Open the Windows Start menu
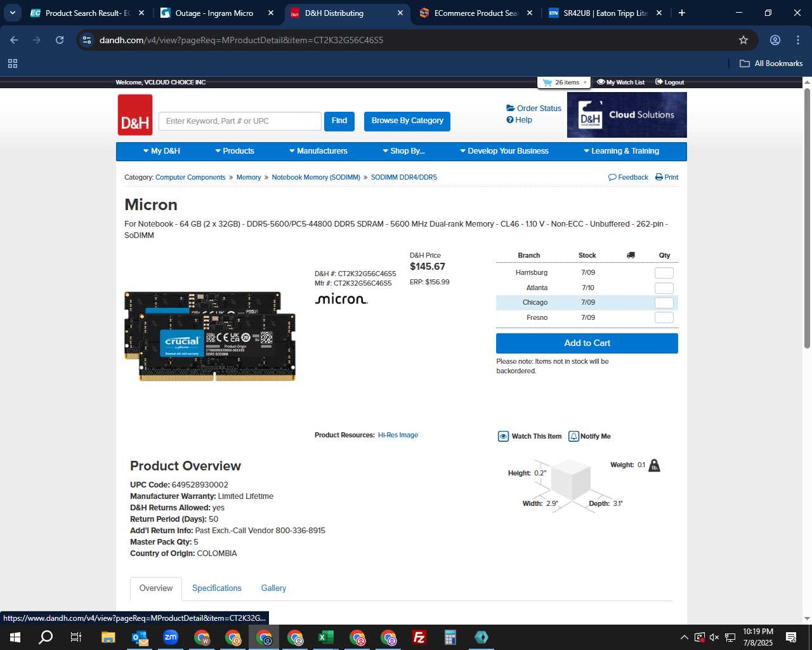This screenshot has height=650, width=812. (15, 637)
